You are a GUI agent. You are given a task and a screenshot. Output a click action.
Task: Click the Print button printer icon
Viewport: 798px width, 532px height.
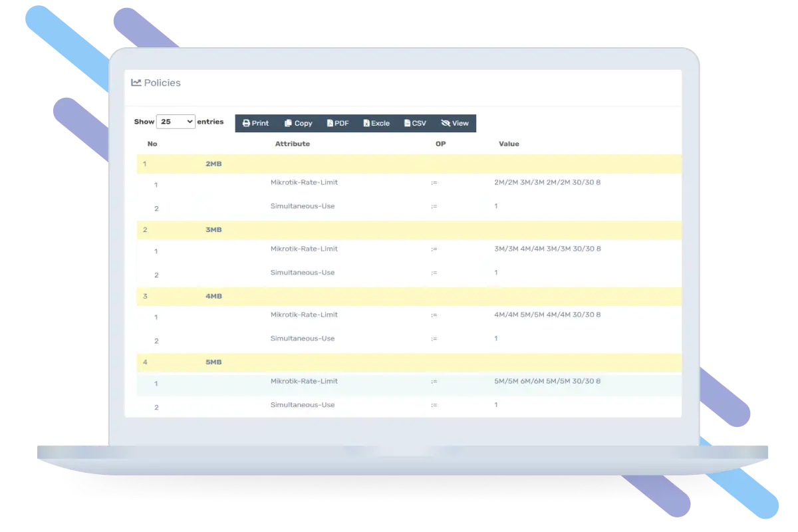pyautogui.click(x=246, y=123)
